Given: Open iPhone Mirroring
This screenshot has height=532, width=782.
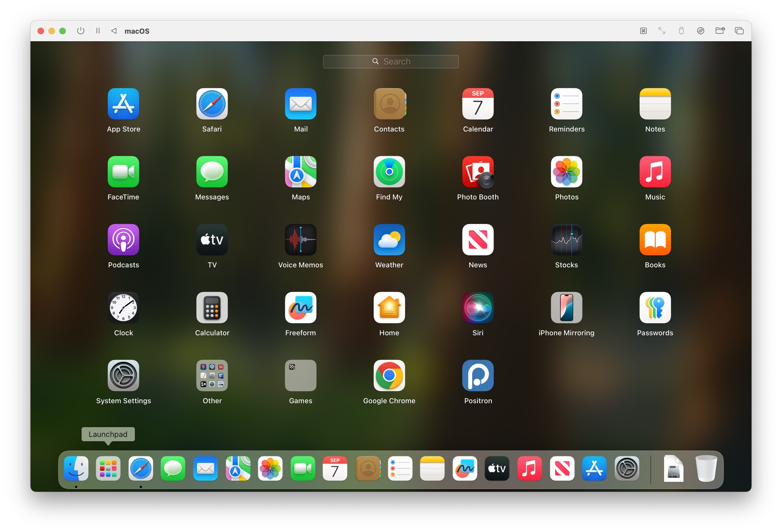Looking at the screenshot, I should coord(567,308).
